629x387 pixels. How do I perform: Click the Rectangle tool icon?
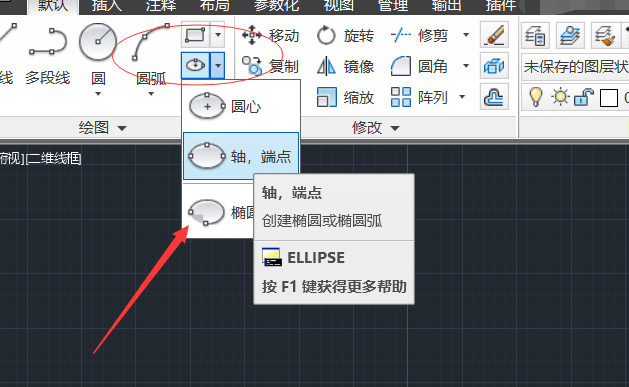pyautogui.click(x=195, y=35)
